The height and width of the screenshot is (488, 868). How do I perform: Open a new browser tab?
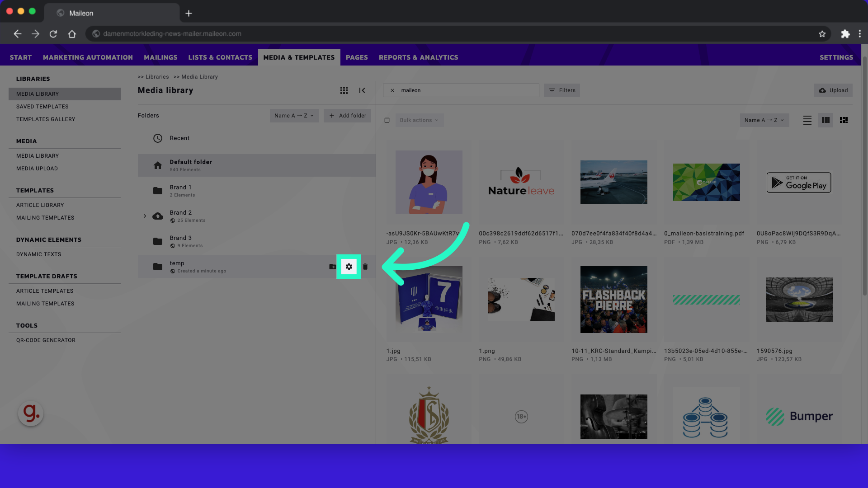tap(189, 14)
